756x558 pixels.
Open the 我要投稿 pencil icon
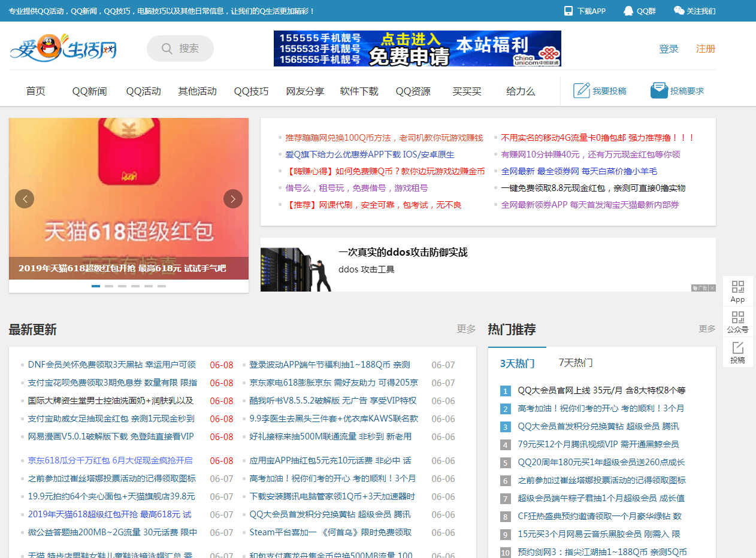[x=580, y=90]
